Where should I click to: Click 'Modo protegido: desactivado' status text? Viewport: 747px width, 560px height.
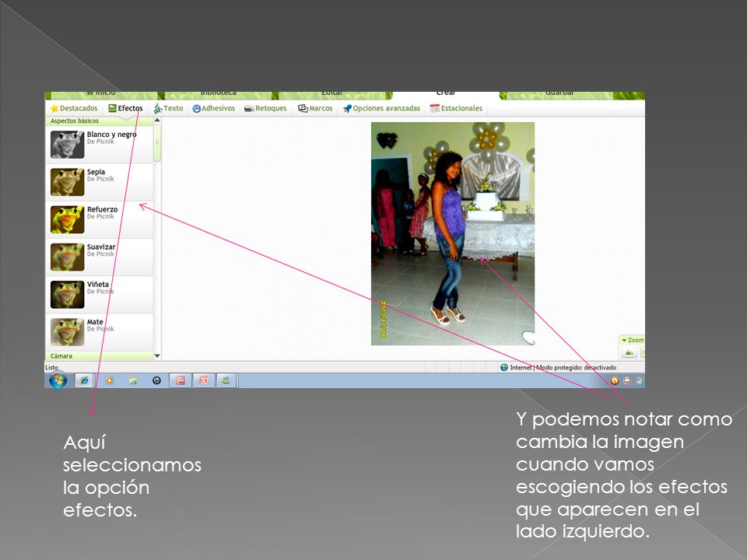point(576,367)
